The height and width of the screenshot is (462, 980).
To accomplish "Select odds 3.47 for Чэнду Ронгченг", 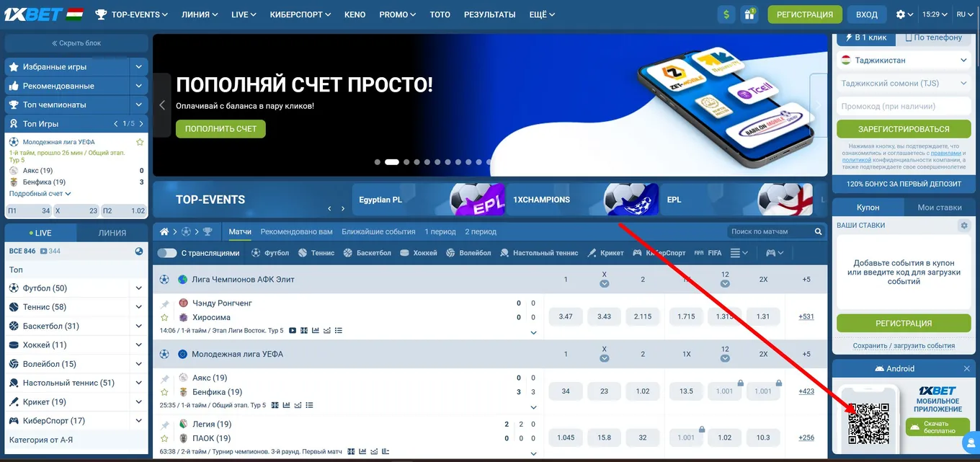I will 566,316.
